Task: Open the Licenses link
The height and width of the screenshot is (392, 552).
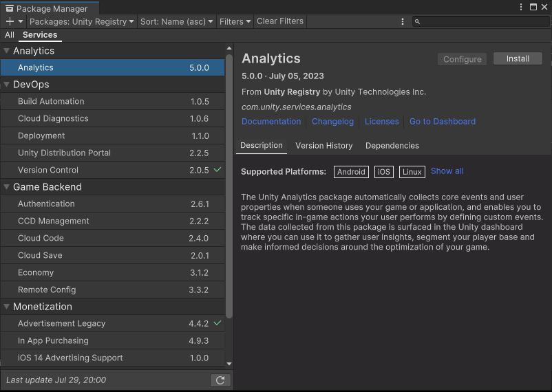Action: point(381,122)
